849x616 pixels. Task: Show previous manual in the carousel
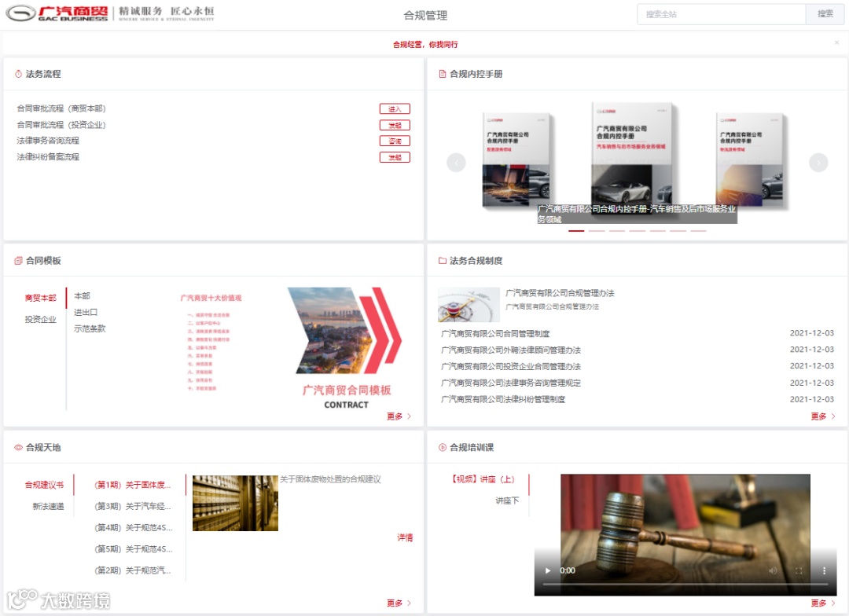click(456, 163)
